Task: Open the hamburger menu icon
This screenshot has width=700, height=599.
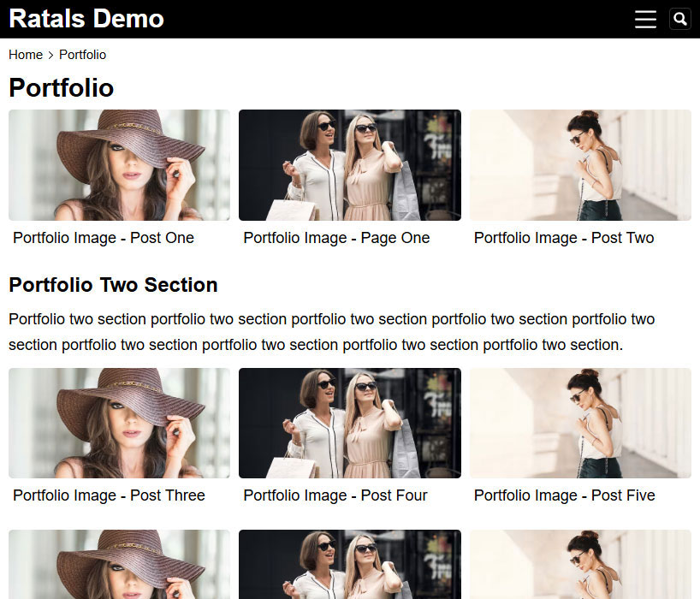Action: pos(645,19)
